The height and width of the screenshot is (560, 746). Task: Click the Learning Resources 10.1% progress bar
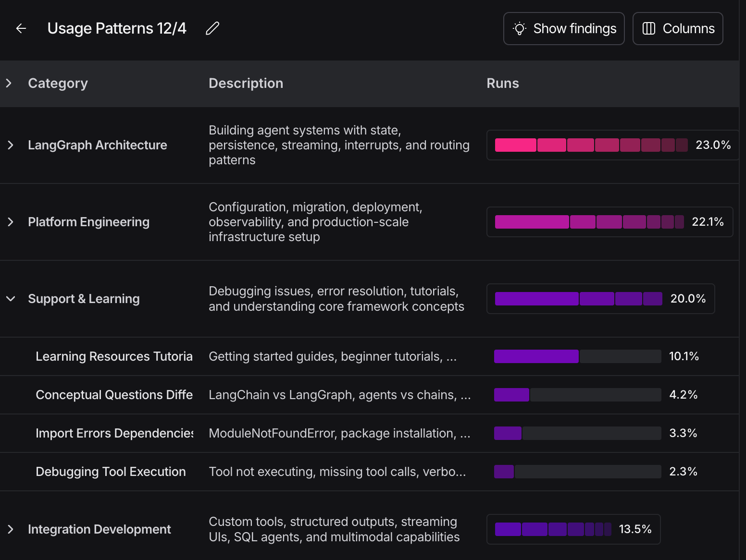click(577, 356)
